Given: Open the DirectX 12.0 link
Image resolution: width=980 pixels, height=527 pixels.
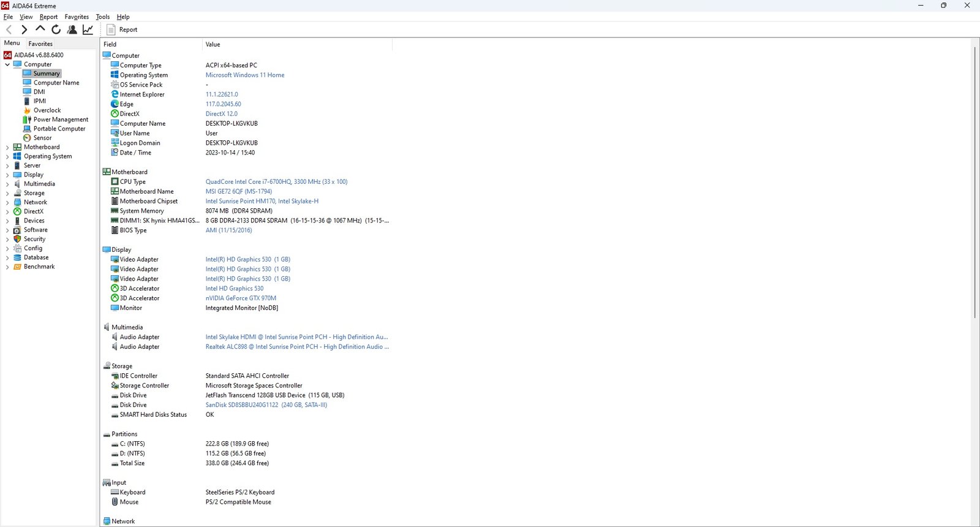Looking at the screenshot, I should (221, 114).
